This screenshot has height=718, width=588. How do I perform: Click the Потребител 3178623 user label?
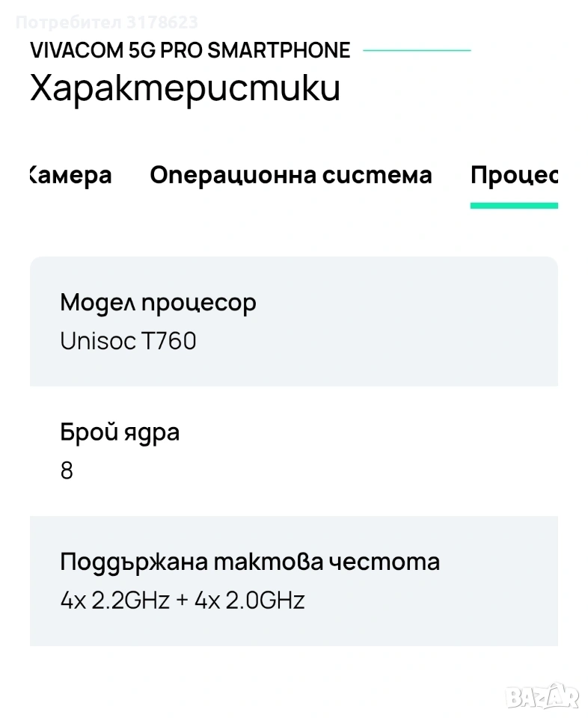[106, 22]
